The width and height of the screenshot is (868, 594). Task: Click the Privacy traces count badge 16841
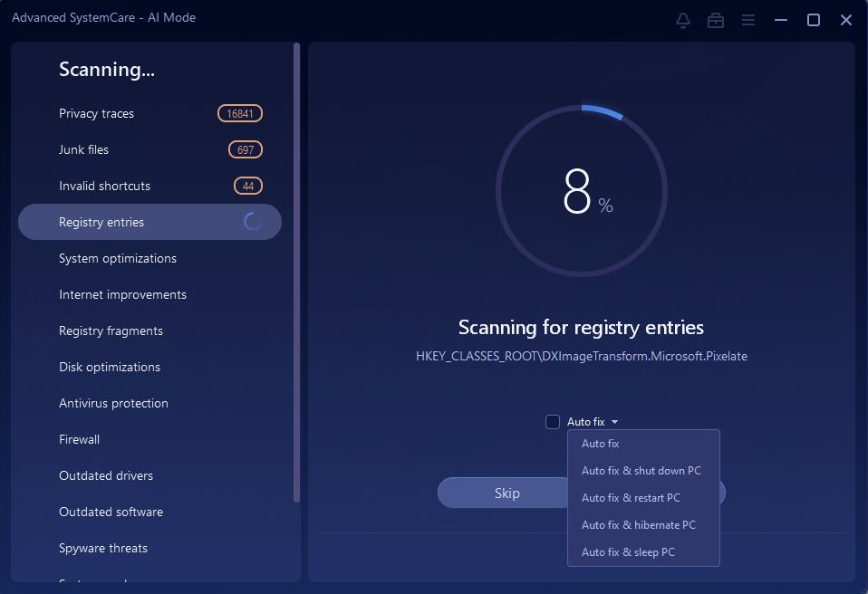(240, 113)
